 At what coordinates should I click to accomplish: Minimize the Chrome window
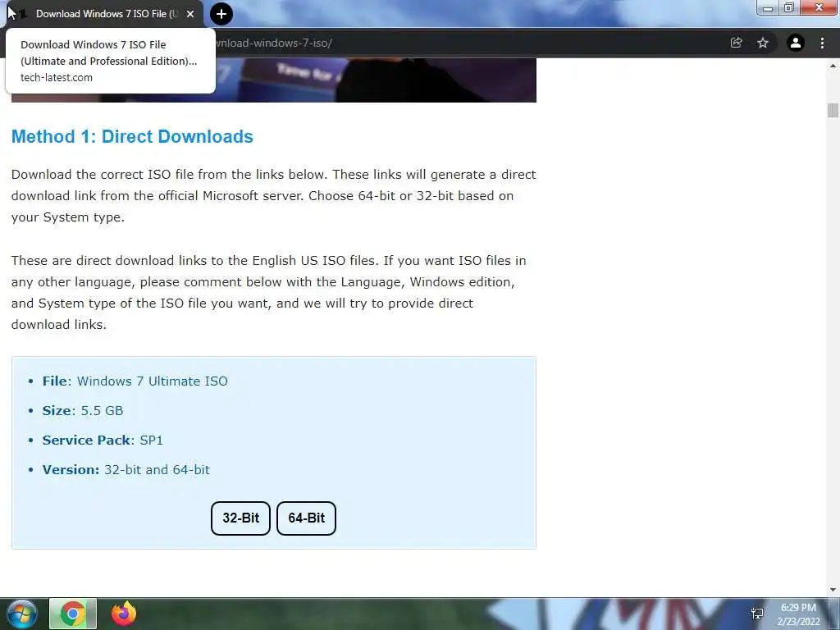(767, 7)
